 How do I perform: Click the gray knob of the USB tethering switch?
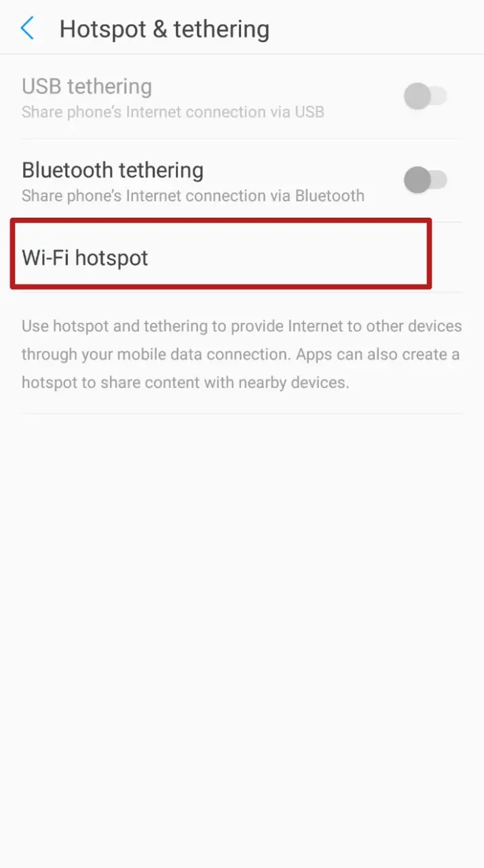(417, 96)
